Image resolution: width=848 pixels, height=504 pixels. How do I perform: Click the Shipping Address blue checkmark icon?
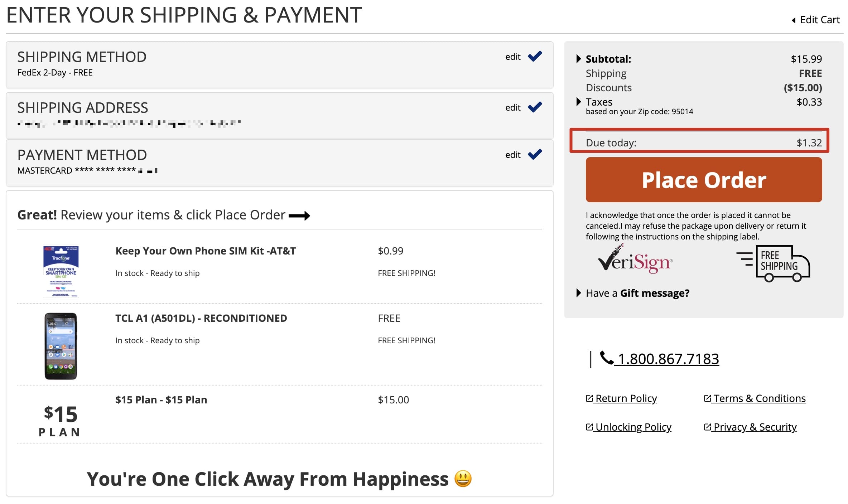tap(535, 107)
